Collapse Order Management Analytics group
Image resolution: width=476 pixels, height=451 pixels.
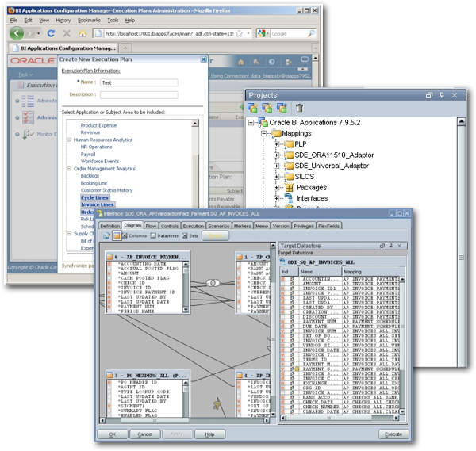[69, 168]
